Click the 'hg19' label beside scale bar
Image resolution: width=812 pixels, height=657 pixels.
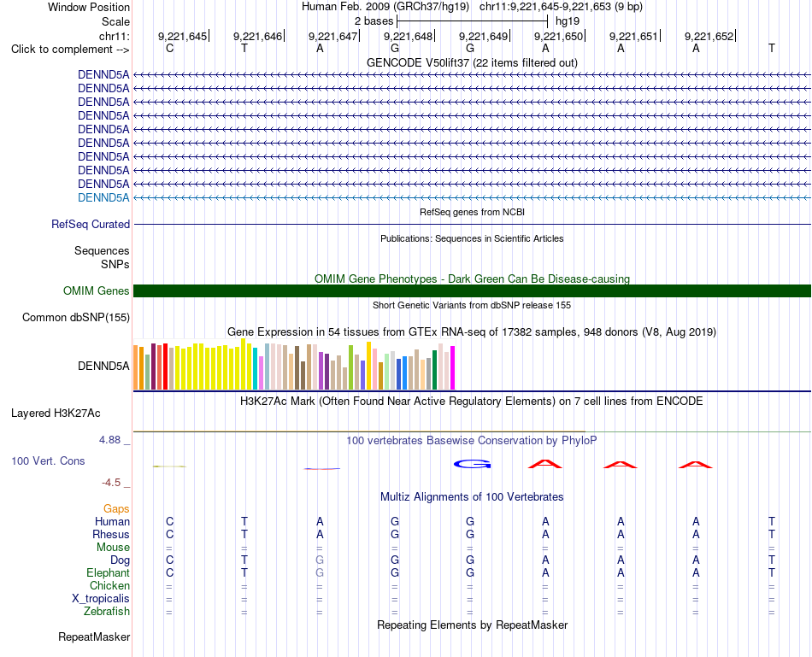click(567, 21)
